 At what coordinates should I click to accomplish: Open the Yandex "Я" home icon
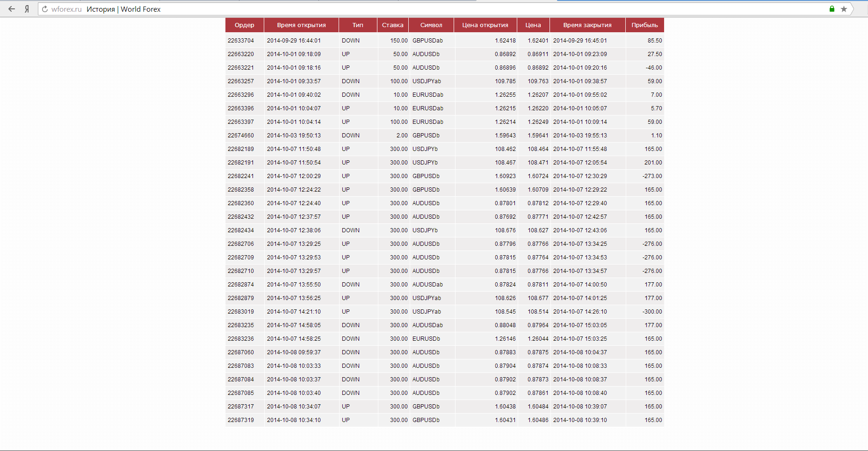coord(27,9)
